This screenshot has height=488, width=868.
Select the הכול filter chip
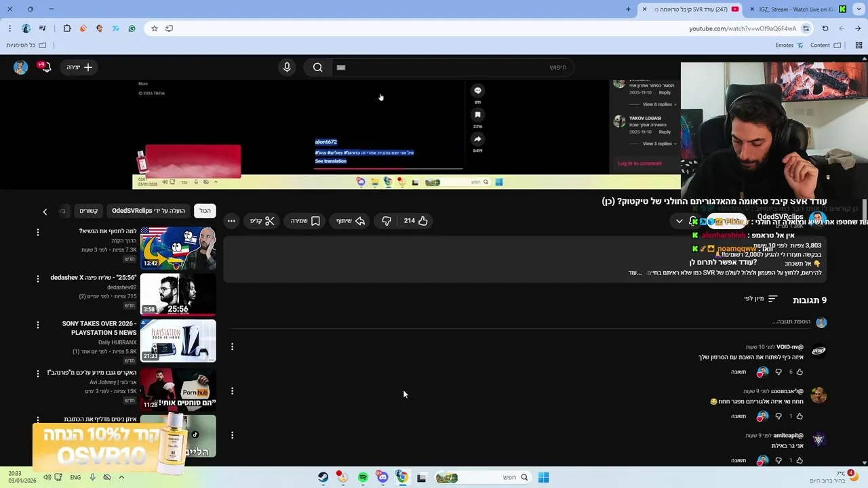[x=205, y=211]
